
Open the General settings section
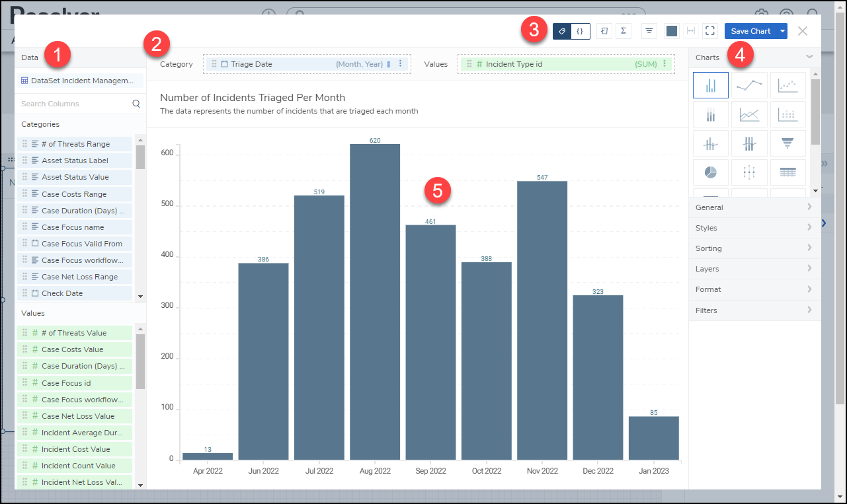coord(754,207)
